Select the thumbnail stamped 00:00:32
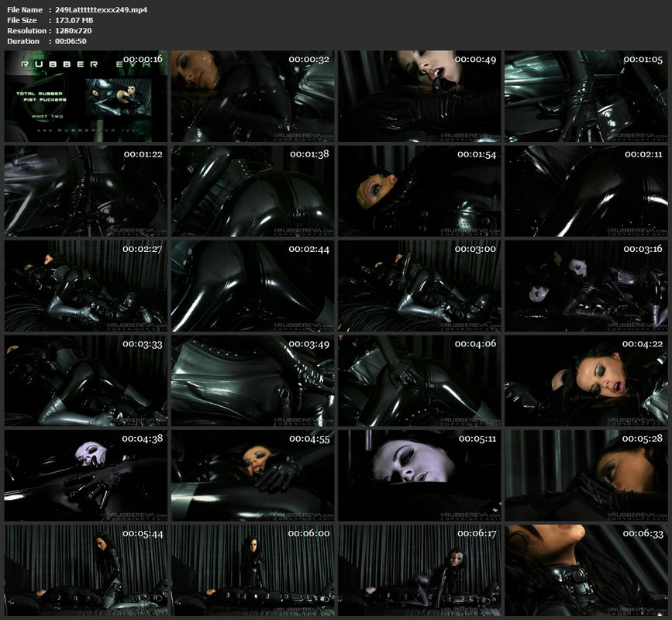 (253, 96)
